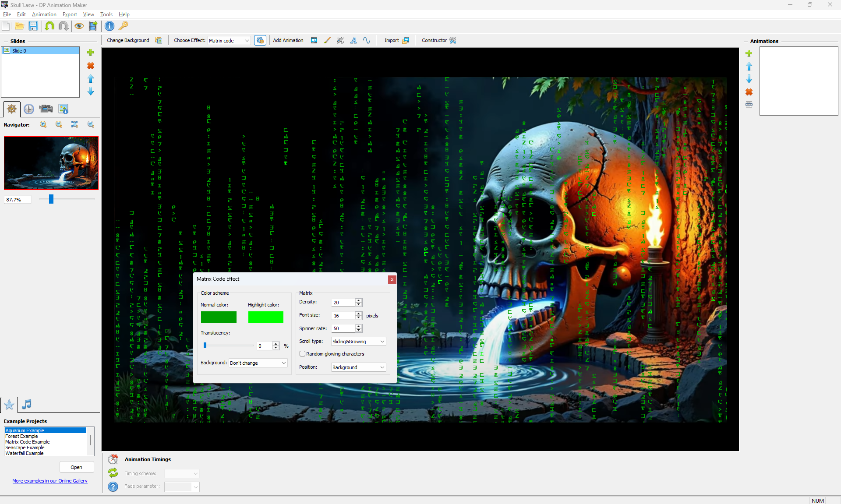841x504 pixels.
Task: Delete slide with red X icon
Action: [91, 66]
